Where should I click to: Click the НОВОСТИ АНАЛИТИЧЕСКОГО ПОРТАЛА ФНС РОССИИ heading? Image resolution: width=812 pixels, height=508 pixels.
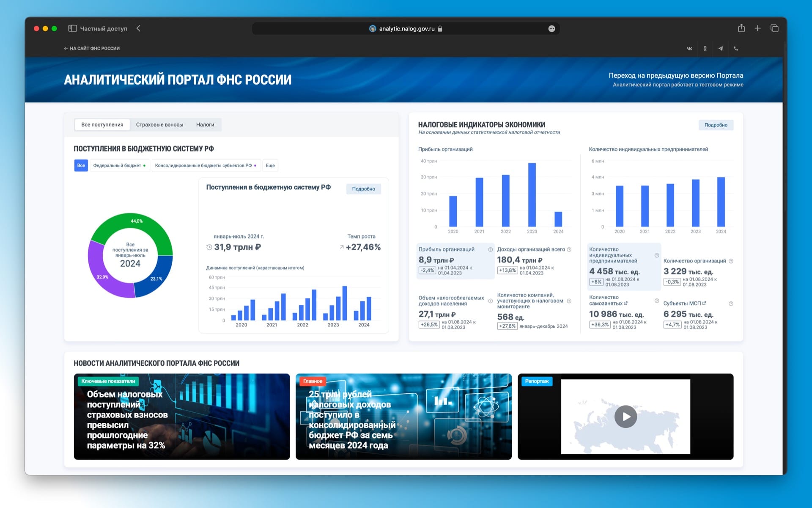point(156,363)
